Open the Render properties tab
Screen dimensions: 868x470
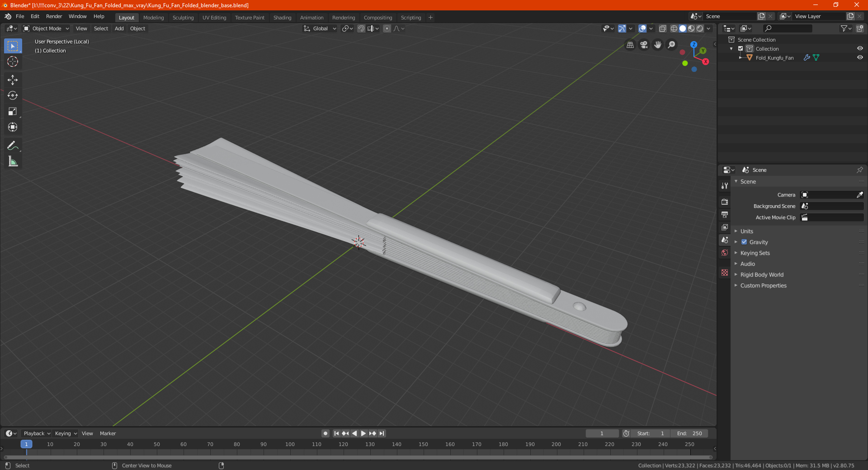725,202
